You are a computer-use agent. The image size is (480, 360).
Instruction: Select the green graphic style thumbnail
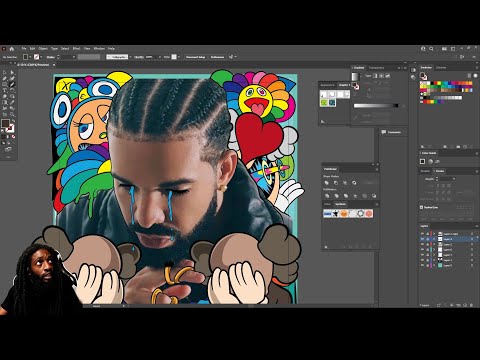coord(324,103)
